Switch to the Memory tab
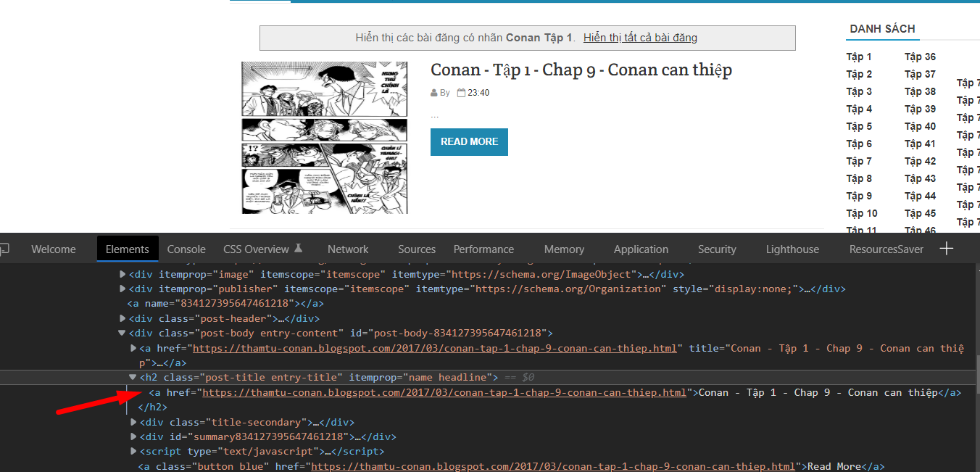 [564, 249]
